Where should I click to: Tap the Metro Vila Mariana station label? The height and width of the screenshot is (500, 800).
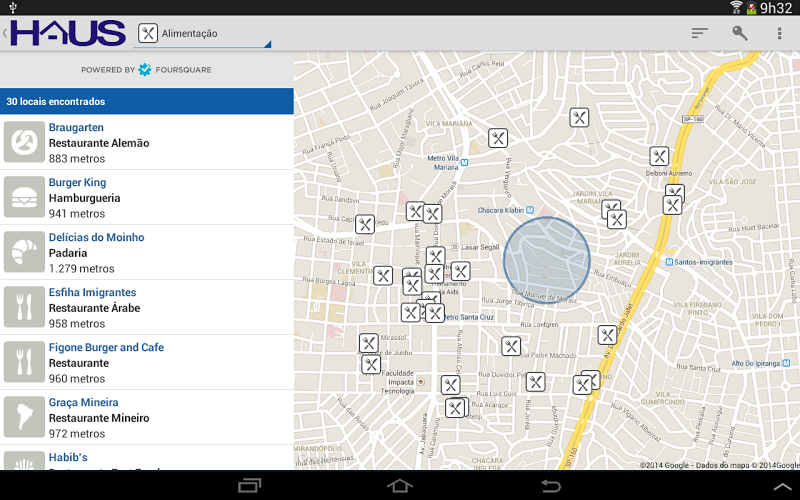click(447, 163)
